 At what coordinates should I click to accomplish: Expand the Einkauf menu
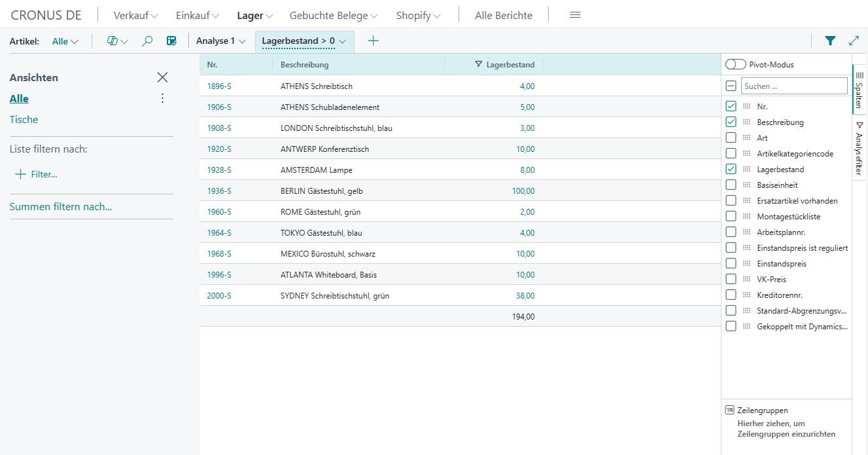point(198,15)
